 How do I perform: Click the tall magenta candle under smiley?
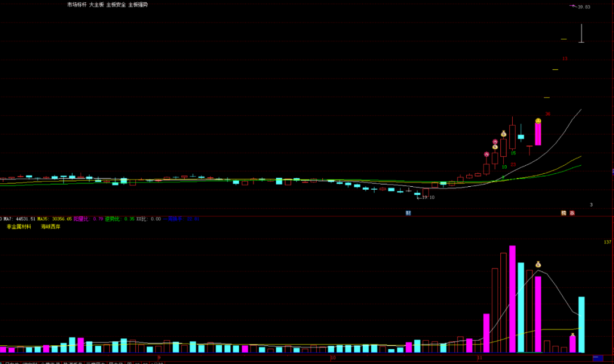tap(538, 135)
